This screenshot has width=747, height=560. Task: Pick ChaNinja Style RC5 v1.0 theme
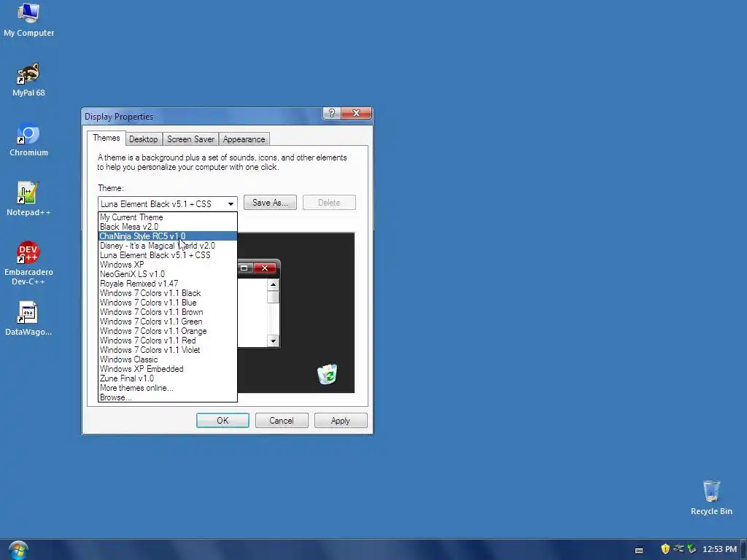coord(168,236)
